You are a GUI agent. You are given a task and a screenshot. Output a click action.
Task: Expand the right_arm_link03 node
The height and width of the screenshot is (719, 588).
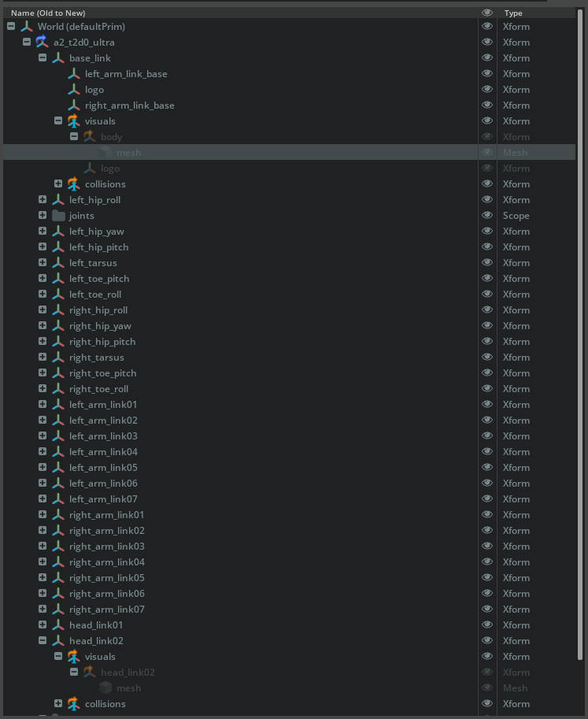43,547
